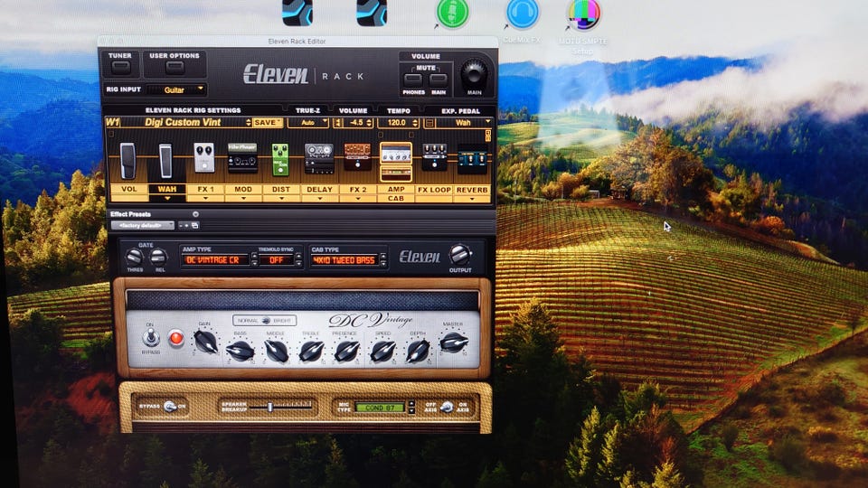
Task: Select the AMP tab
Action: [x=396, y=189]
